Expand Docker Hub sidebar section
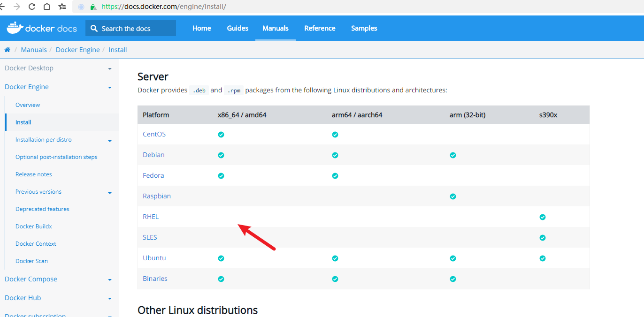Viewport: 644px width, 317px height. click(x=110, y=299)
